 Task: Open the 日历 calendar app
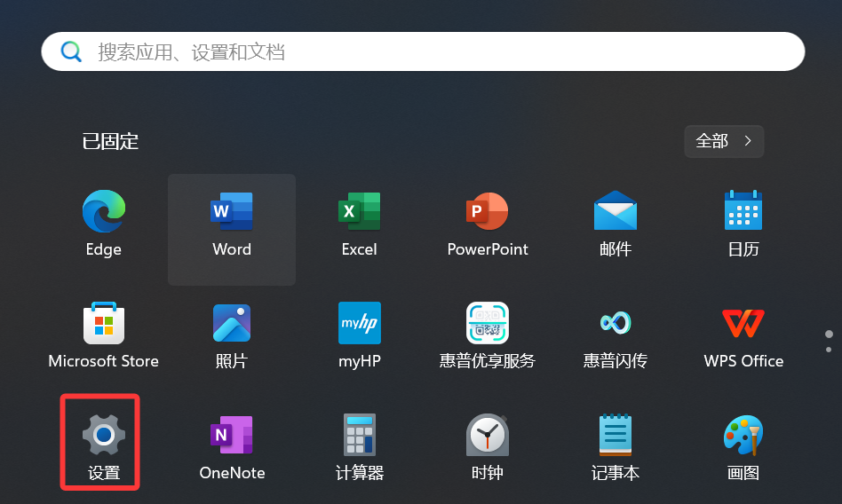pyautogui.click(x=743, y=224)
